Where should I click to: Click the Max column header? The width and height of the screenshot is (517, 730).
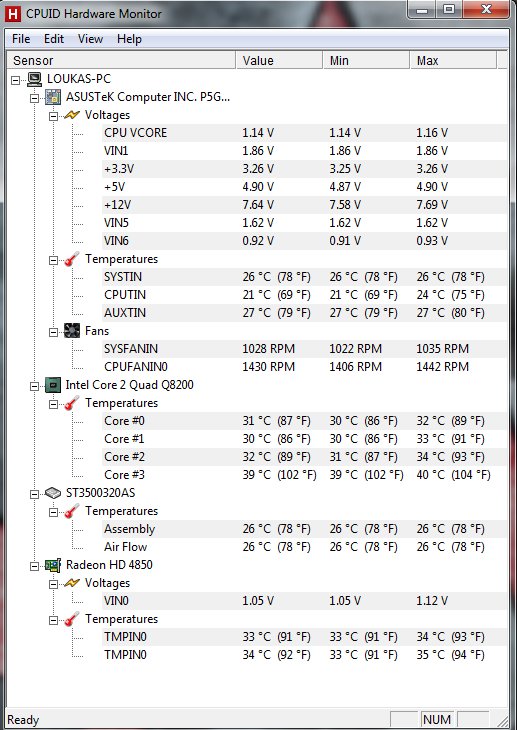coord(454,61)
